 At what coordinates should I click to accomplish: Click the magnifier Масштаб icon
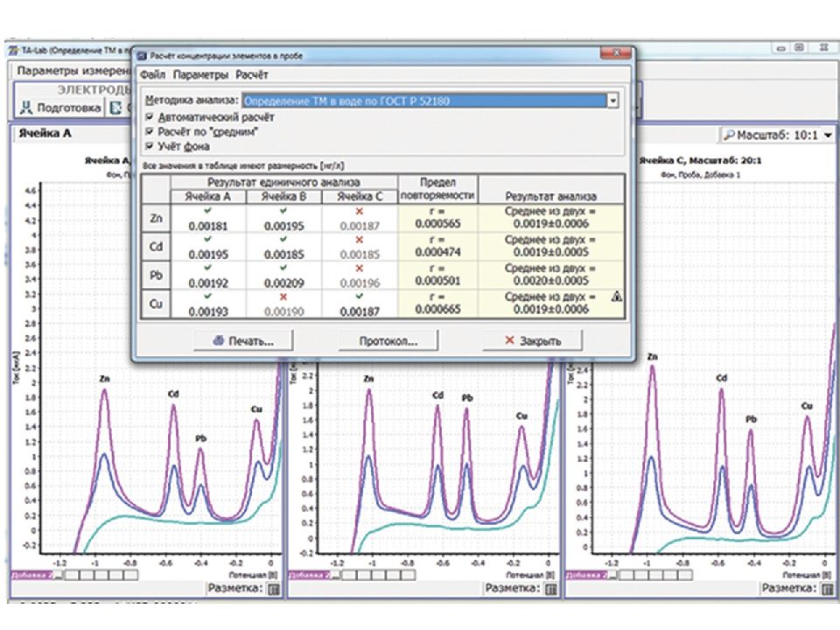click(729, 135)
